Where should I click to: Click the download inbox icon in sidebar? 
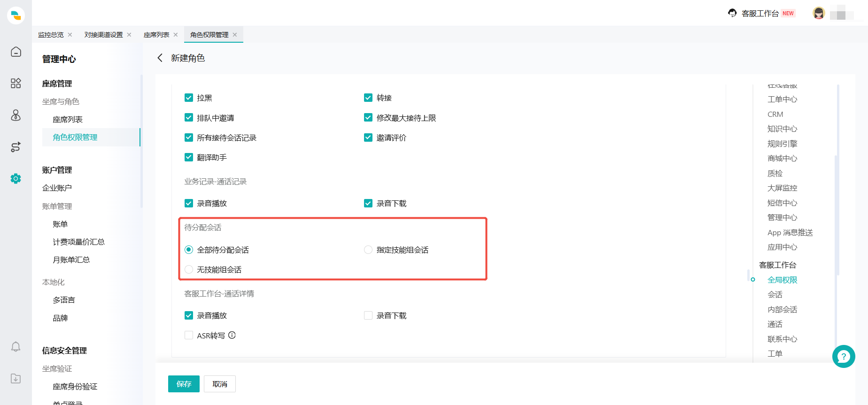click(x=16, y=378)
